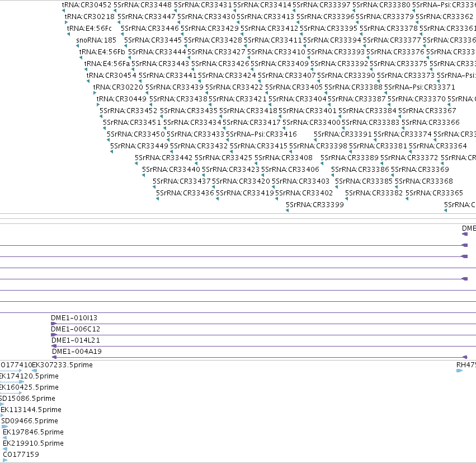Click the 5SrRNA:CR33451 label
476x463 pixels.
pyautogui.click(x=132, y=123)
